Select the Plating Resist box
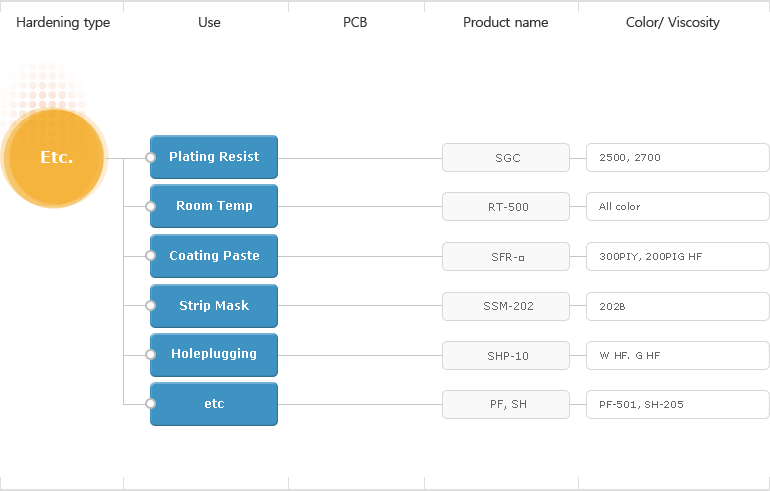This screenshot has height=491, width=770. (214, 157)
